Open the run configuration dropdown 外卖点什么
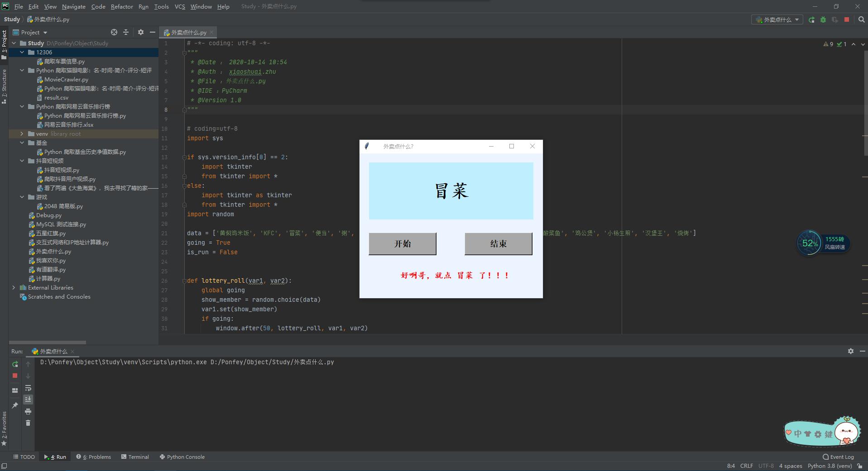868x471 pixels. pyautogui.click(x=777, y=19)
